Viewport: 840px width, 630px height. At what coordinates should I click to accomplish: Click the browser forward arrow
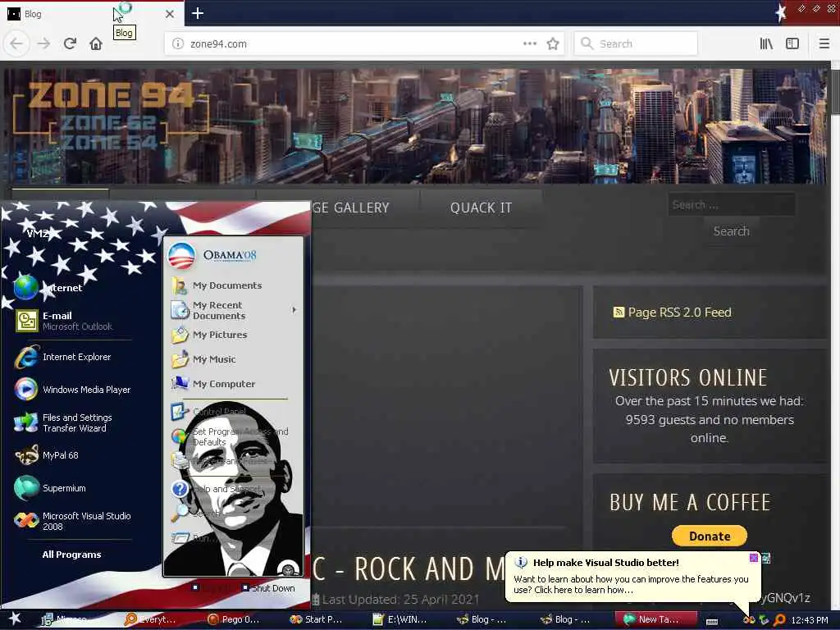click(43, 43)
